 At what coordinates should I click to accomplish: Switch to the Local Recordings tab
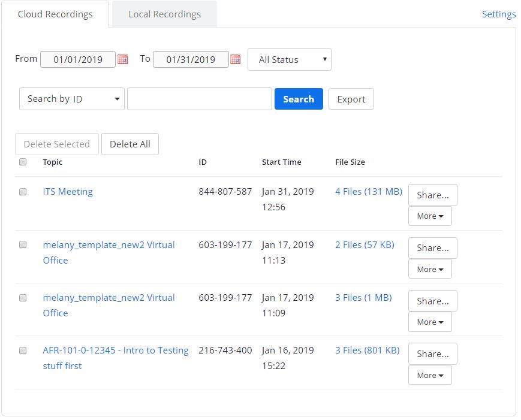164,14
